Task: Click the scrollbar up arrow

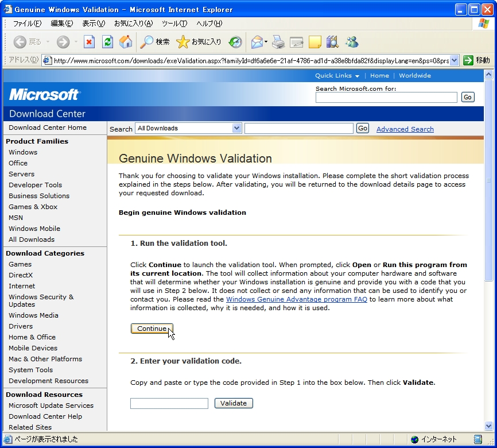Action: coord(489,75)
